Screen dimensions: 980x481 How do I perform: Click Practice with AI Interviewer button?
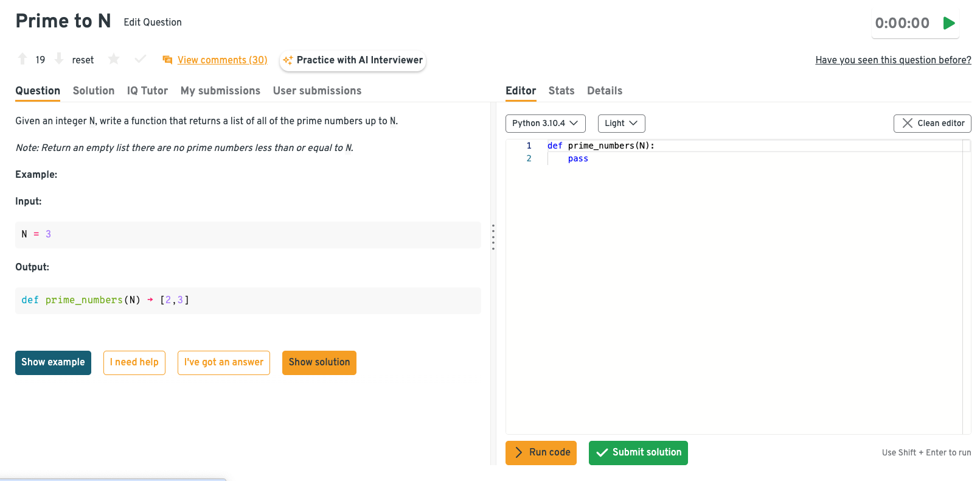(x=353, y=60)
